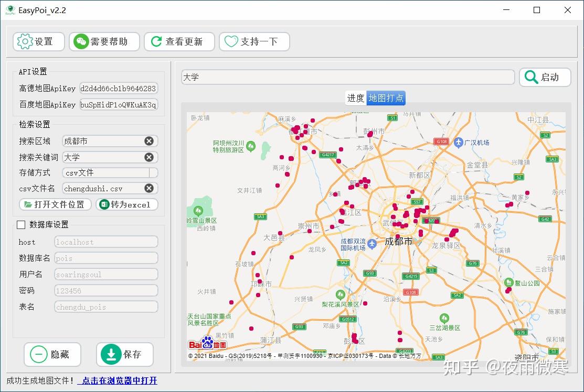Click the top search bar containing 大学

click(348, 77)
